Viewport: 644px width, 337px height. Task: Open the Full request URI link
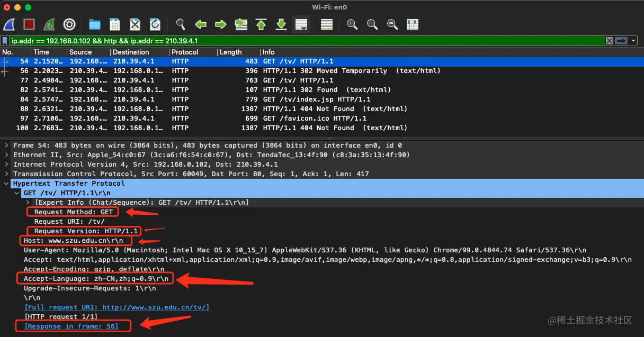click(x=117, y=307)
